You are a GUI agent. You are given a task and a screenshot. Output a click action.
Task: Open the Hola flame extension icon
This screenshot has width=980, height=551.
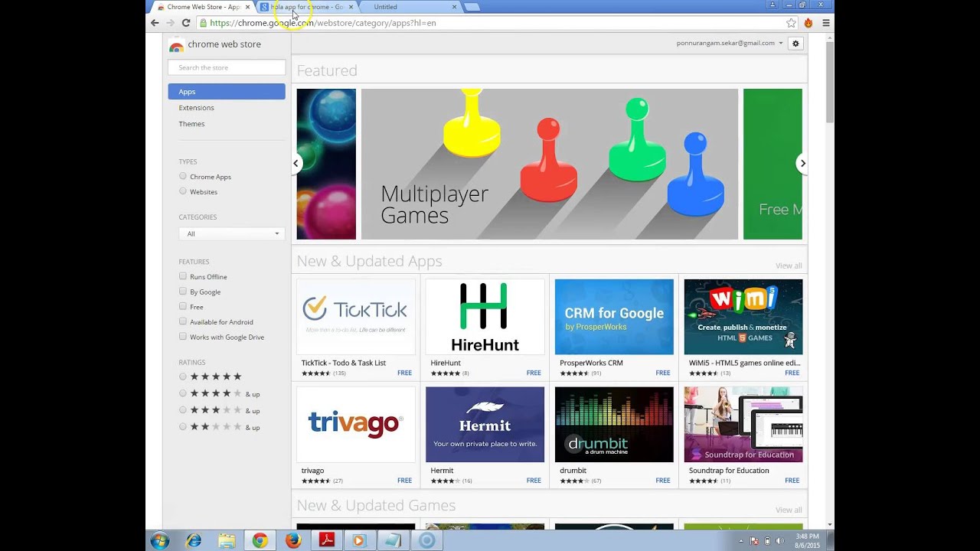tap(808, 23)
